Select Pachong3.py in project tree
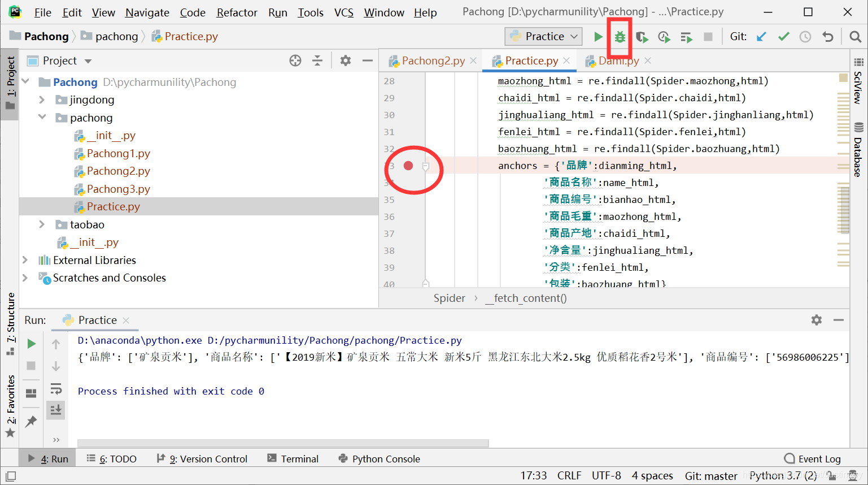868x485 pixels. click(118, 189)
